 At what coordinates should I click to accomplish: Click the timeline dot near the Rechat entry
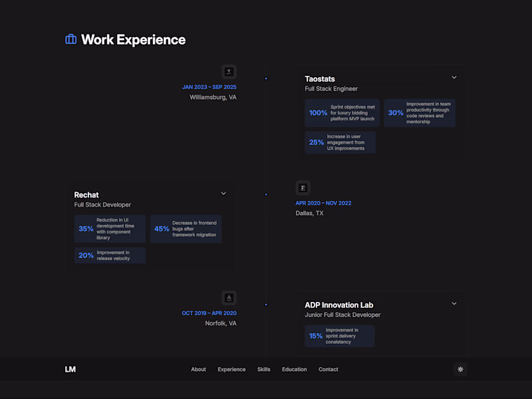[267, 194]
